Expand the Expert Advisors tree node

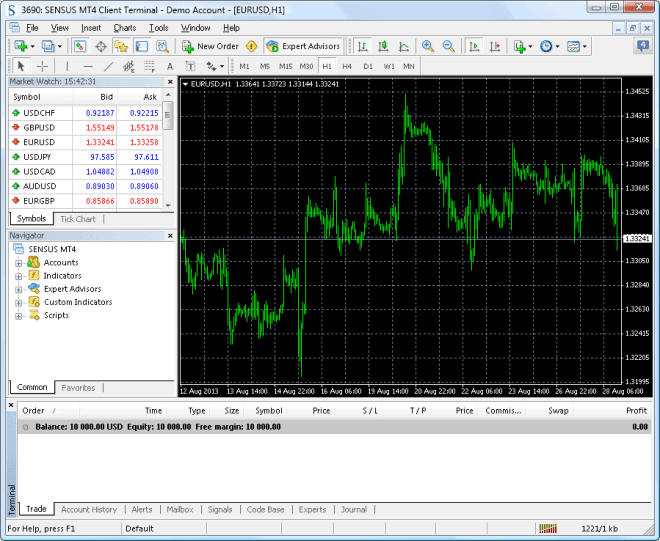tap(19, 290)
